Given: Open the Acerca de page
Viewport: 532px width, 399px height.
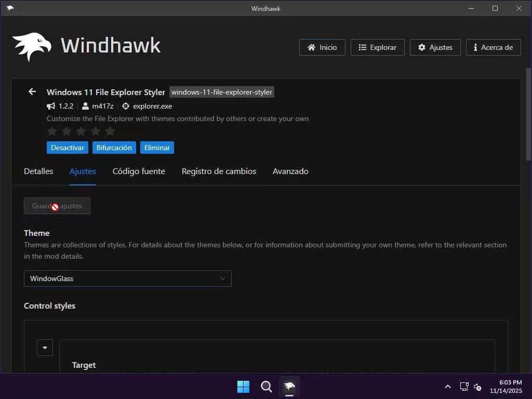Looking at the screenshot, I should pyautogui.click(x=494, y=47).
